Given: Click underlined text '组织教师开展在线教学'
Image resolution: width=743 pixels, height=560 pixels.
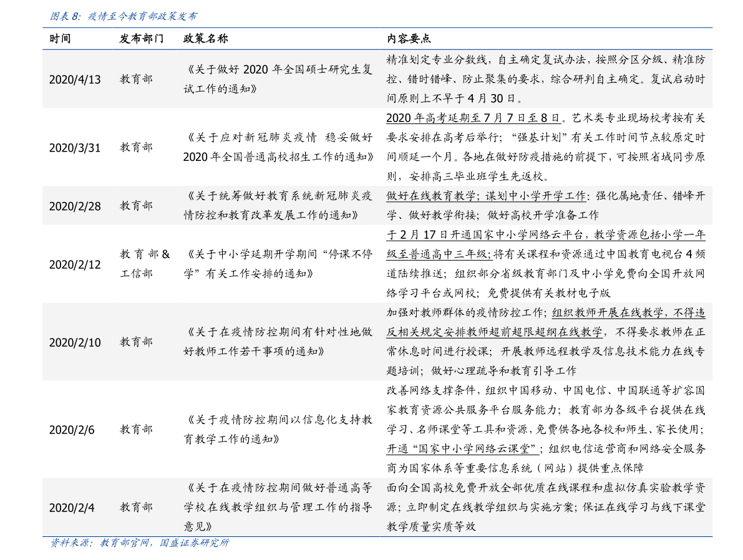Looking at the screenshot, I should (x=608, y=312).
